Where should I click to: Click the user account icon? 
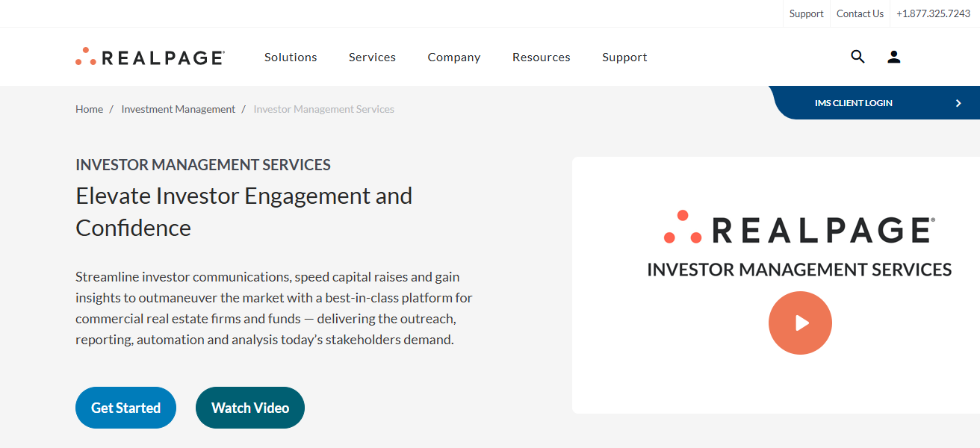point(893,57)
